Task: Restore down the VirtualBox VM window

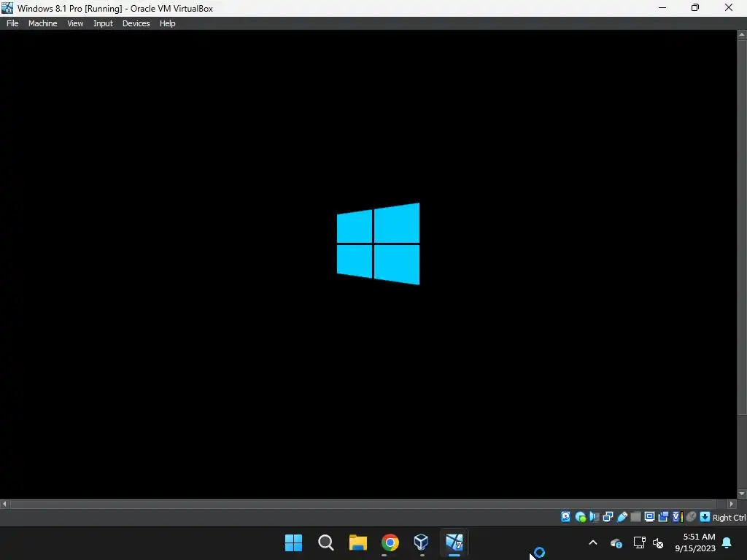Action: click(695, 7)
